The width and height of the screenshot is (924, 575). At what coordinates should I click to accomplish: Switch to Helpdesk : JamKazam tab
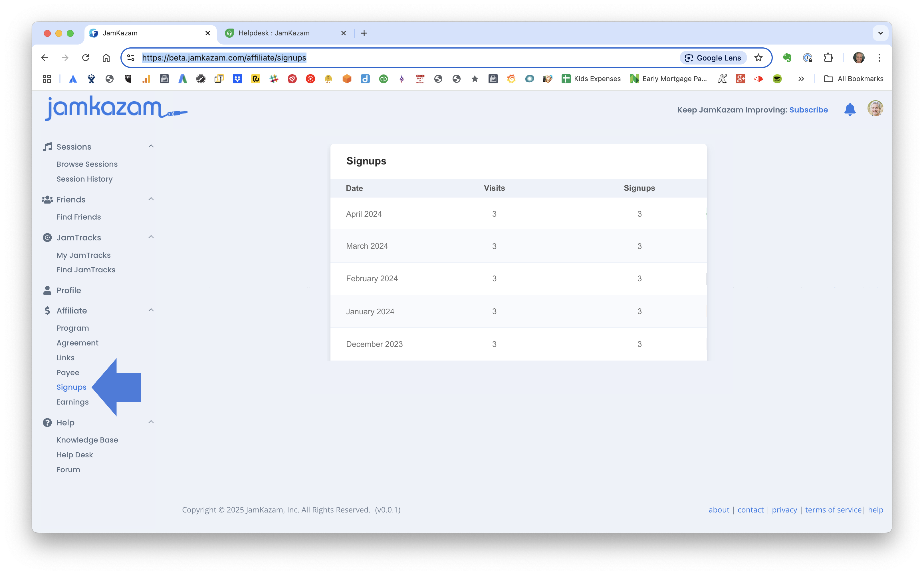click(274, 33)
